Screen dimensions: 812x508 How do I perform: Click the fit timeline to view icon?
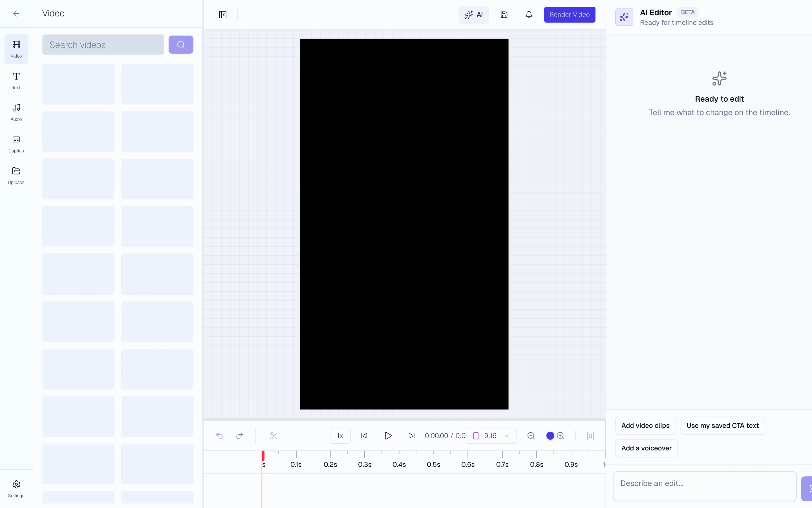click(x=590, y=436)
